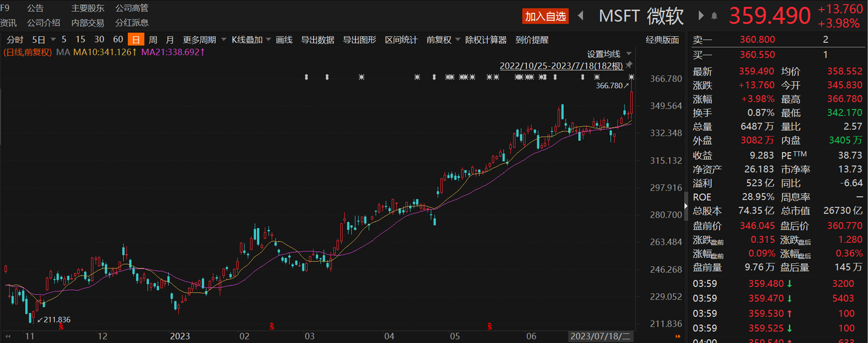Open K线叠加 dropdown

tap(251, 40)
